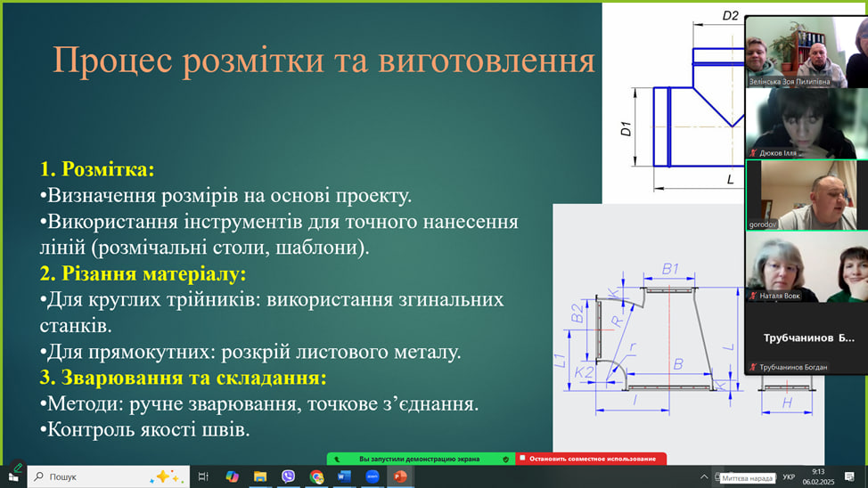Click the green screen sharing status bar

tap(419, 459)
